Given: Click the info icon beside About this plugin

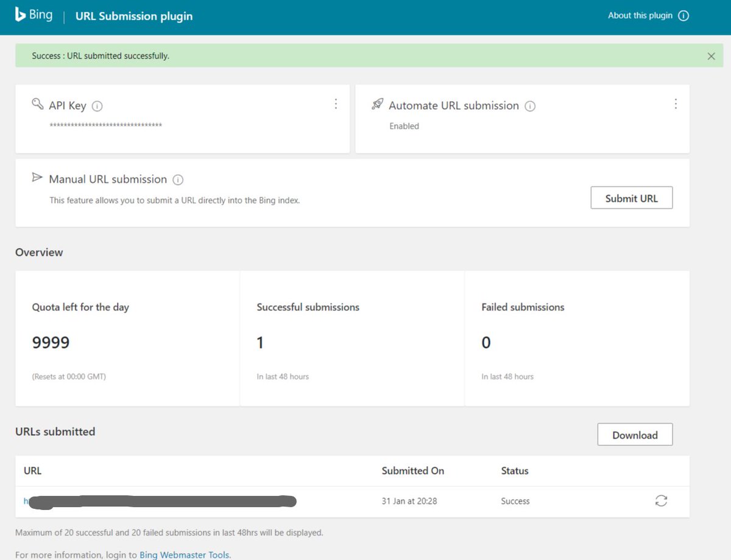Looking at the screenshot, I should (x=683, y=16).
